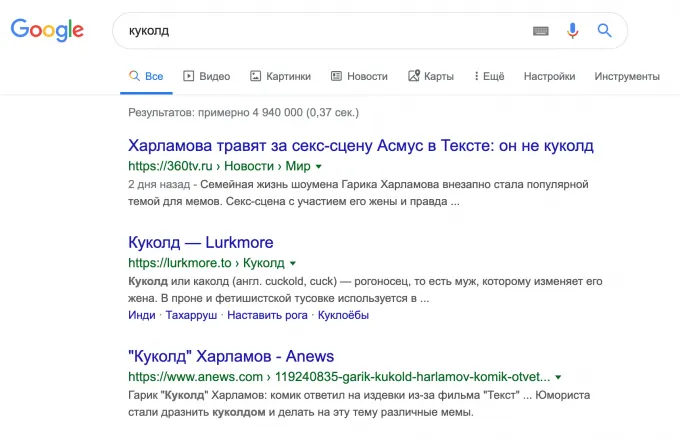Open Инструменты search tools

pos(626,76)
